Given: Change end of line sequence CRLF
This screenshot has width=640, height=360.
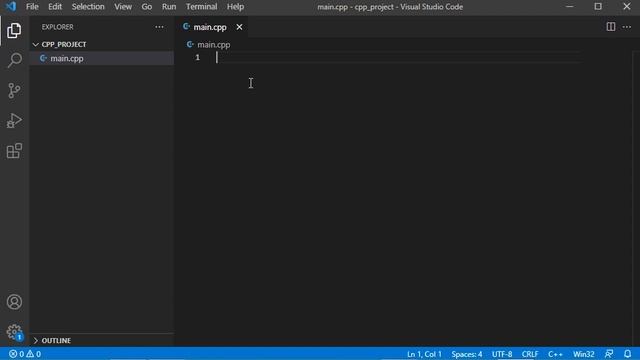Looking at the screenshot, I should coord(529,354).
